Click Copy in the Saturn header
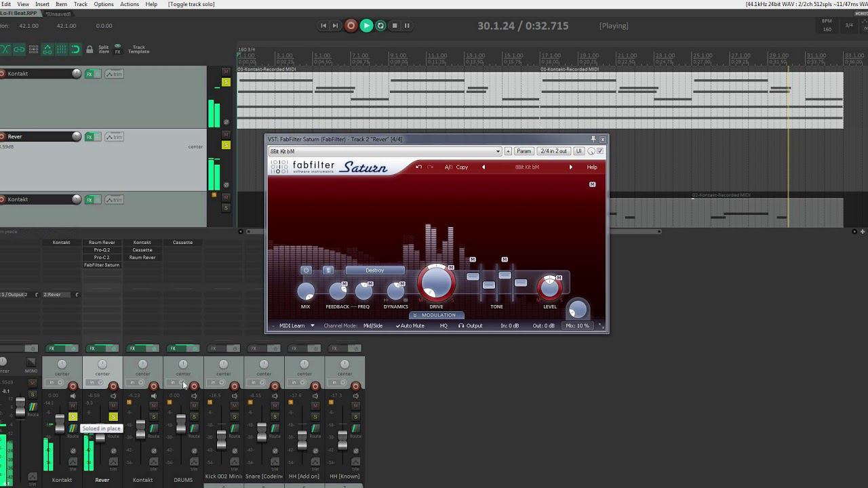The image size is (868, 488). click(x=462, y=167)
